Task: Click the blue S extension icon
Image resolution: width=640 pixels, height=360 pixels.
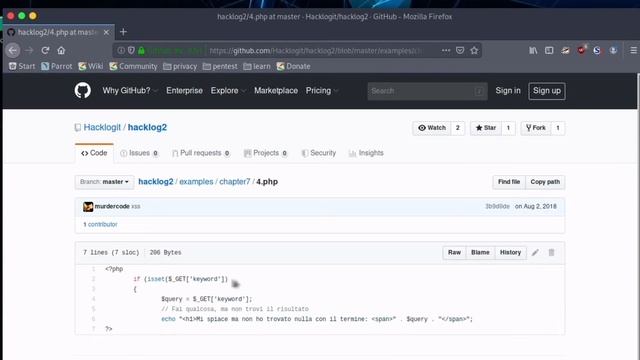Action: (597, 51)
